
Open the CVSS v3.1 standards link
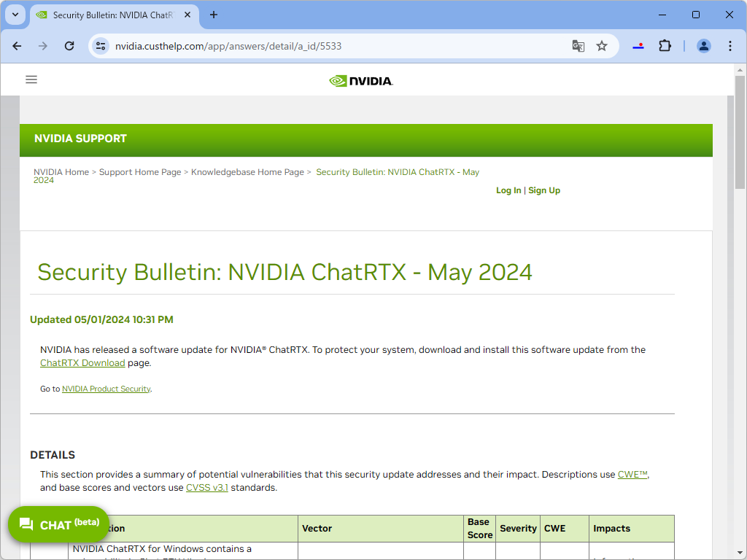(x=206, y=488)
